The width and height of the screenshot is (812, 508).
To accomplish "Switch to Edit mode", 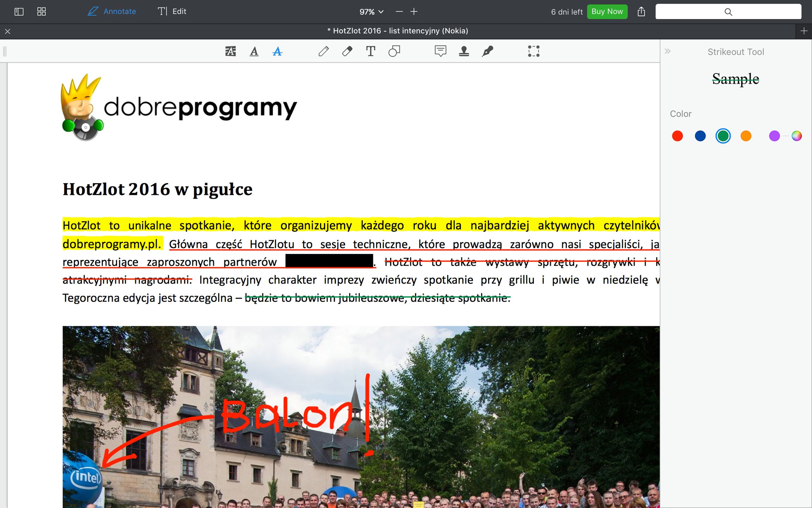I will click(172, 12).
